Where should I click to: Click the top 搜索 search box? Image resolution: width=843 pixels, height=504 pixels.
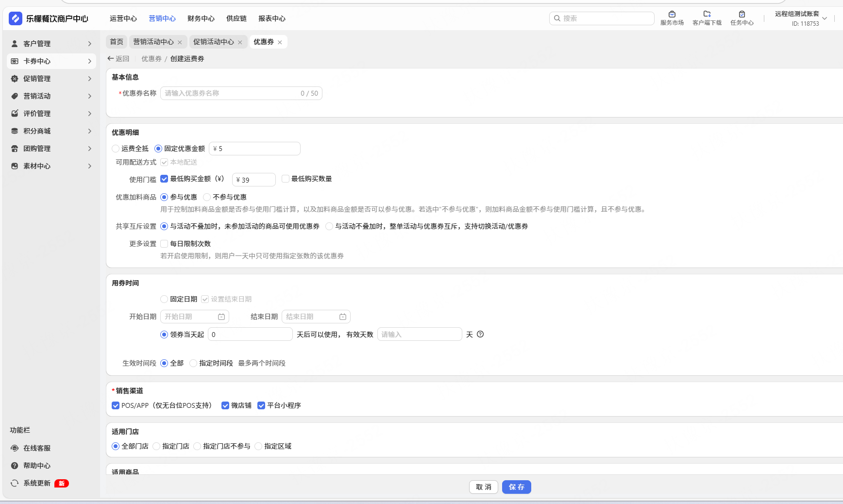[x=602, y=18]
